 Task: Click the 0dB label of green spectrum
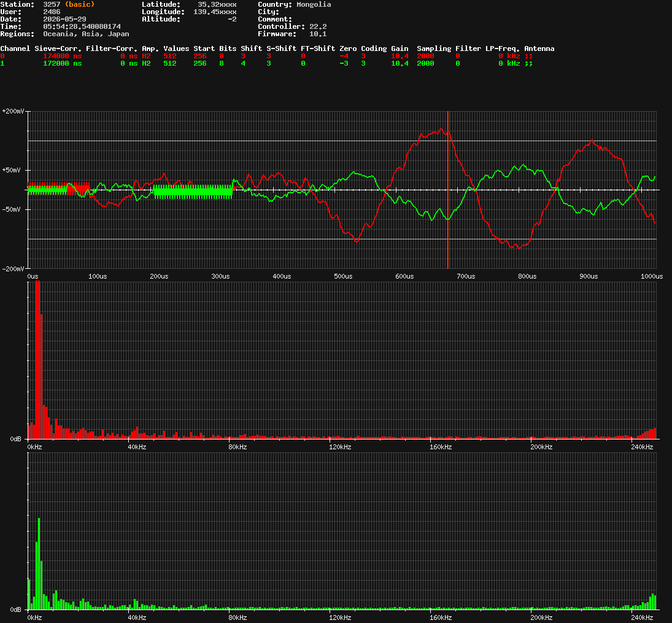pyautogui.click(x=15, y=609)
